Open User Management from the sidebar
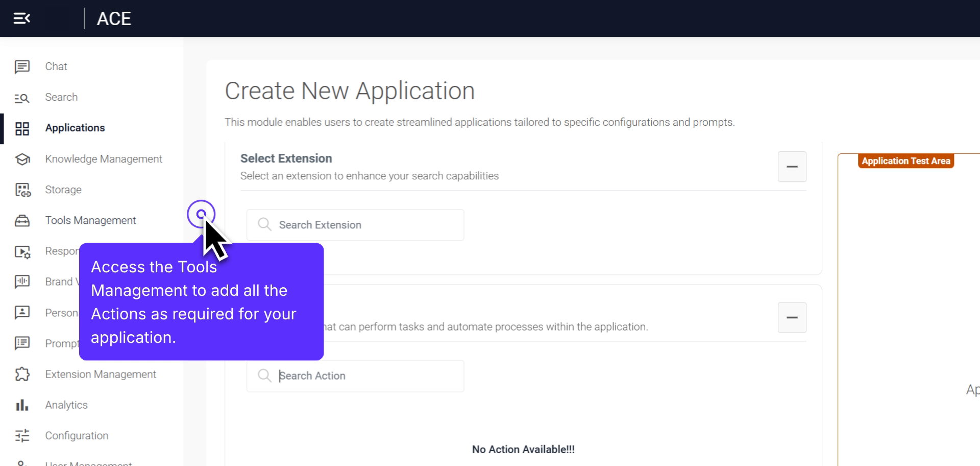The width and height of the screenshot is (980, 466). coord(88,462)
